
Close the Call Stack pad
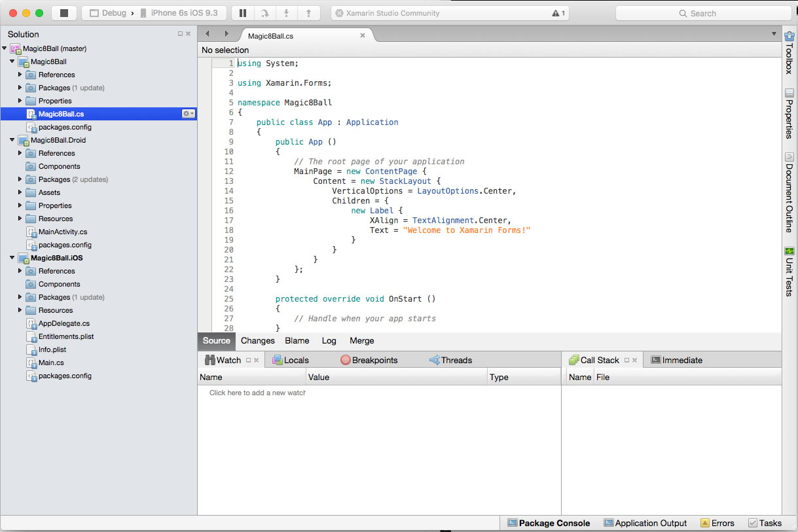(634, 360)
